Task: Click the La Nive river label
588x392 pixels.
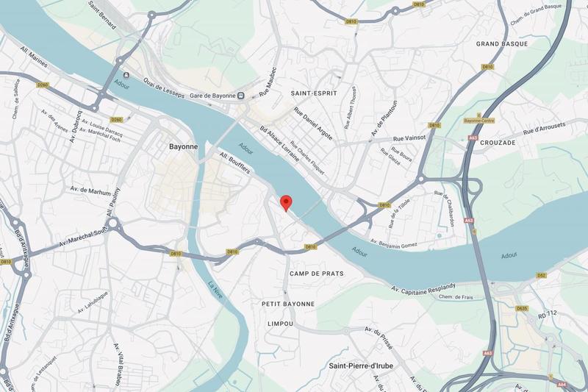Action: click(215, 290)
